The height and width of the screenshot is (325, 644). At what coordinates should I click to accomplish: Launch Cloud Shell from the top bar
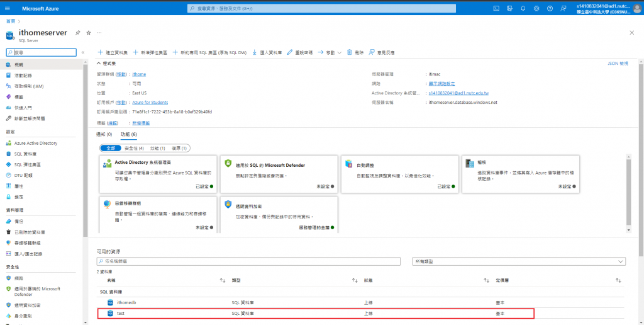coord(496,8)
